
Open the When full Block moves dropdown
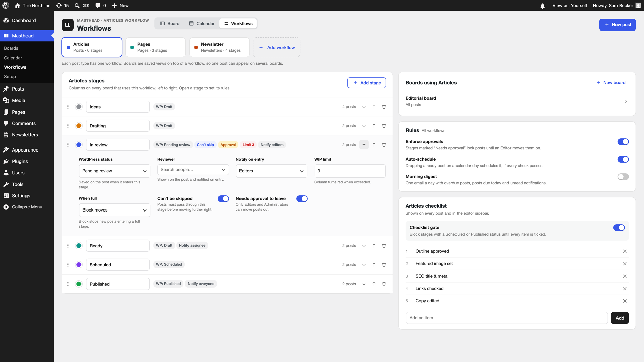114,210
